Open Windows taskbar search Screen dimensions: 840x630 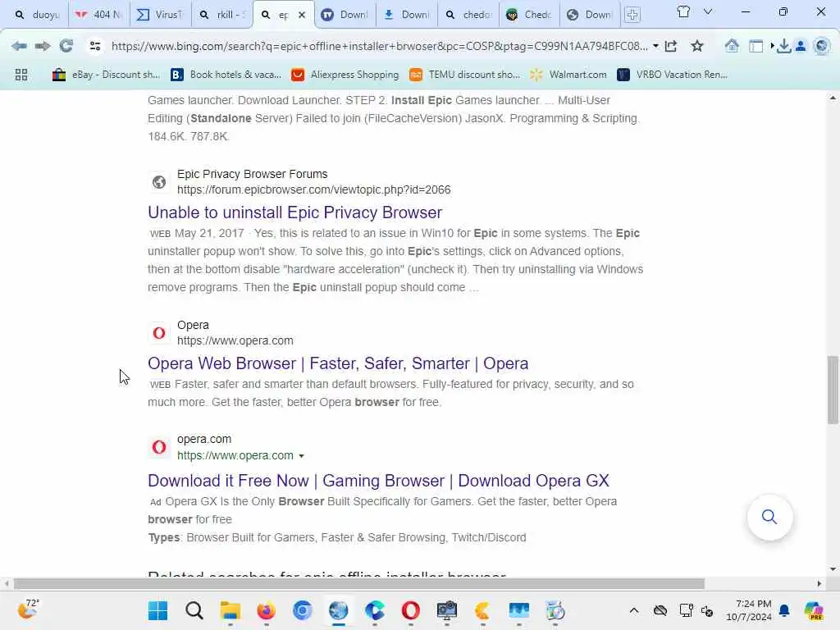(x=194, y=610)
